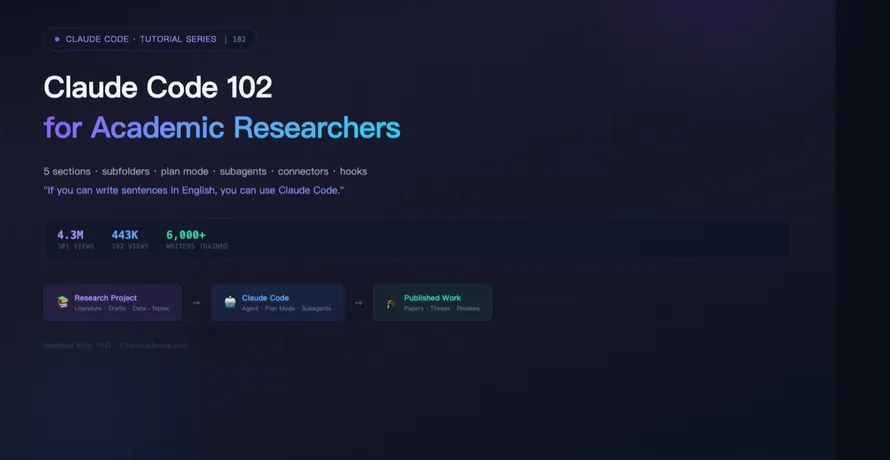Click 'Literature · Drafts · Data · Notes' subtitle
This screenshot has height=460, width=890.
pos(121,308)
